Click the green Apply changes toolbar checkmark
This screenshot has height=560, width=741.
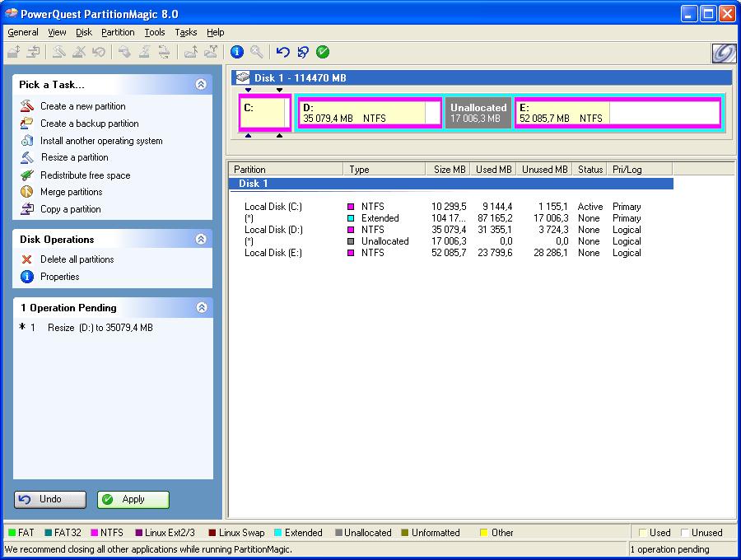323,52
